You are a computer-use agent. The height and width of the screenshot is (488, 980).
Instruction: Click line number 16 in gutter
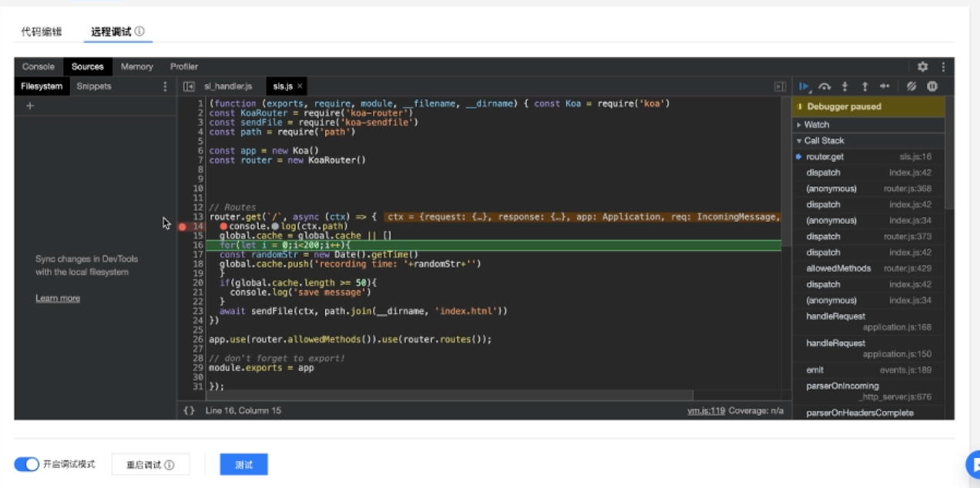(x=198, y=245)
